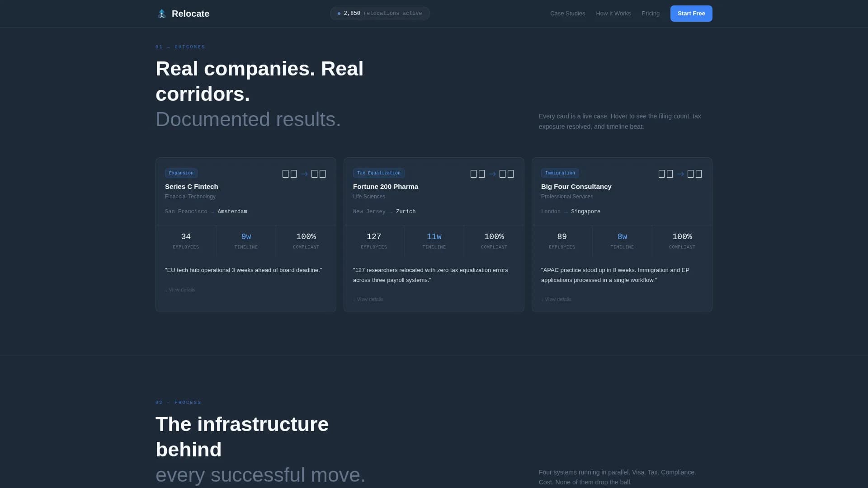Click the London origin text
Image resolution: width=868 pixels, height=488 pixels.
(x=551, y=212)
